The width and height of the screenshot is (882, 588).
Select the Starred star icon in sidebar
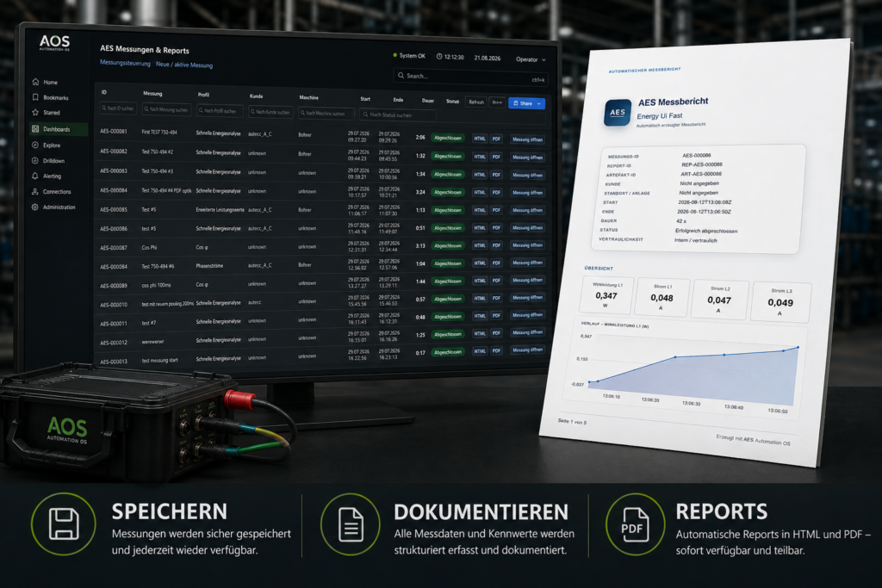tap(35, 113)
